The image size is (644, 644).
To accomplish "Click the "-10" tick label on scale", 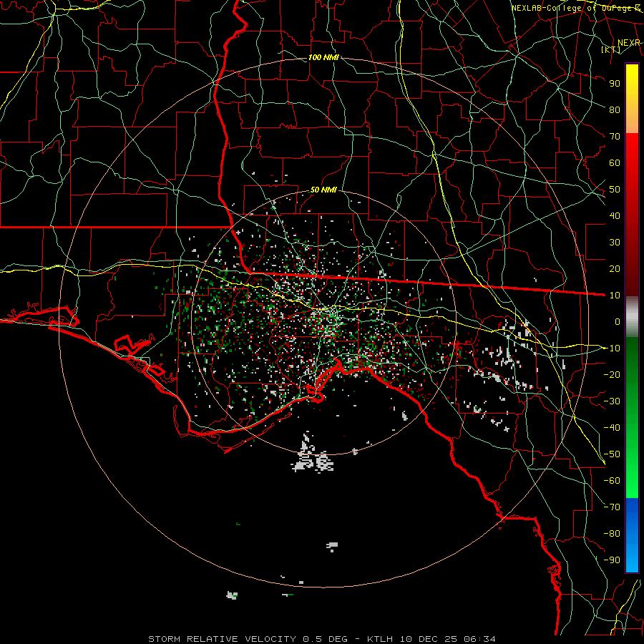I will coord(612,348).
